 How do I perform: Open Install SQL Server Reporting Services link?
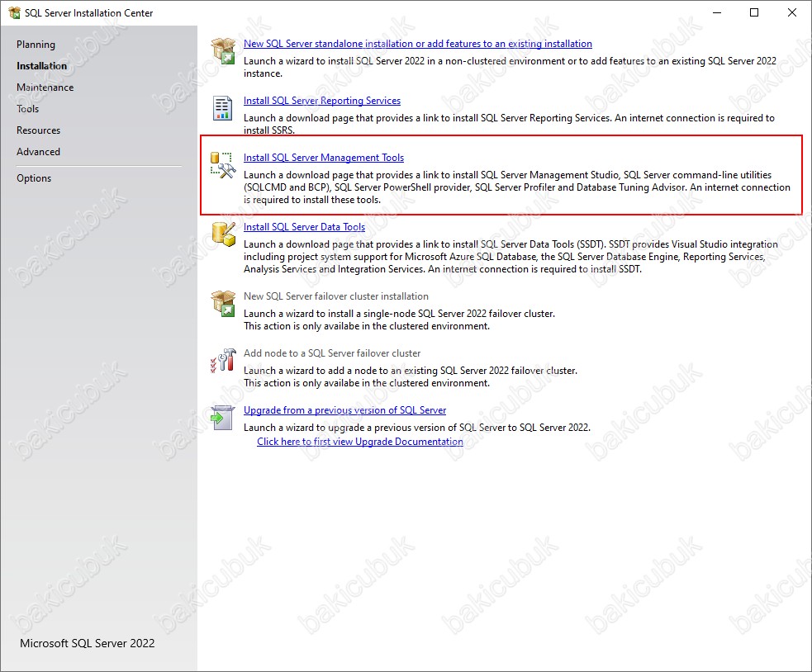click(x=322, y=101)
